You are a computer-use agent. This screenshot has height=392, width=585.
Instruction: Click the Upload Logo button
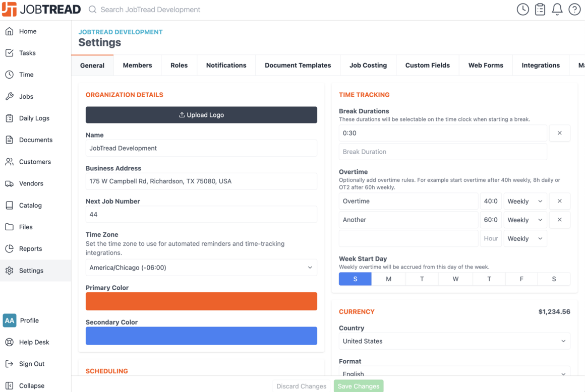pyautogui.click(x=201, y=115)
